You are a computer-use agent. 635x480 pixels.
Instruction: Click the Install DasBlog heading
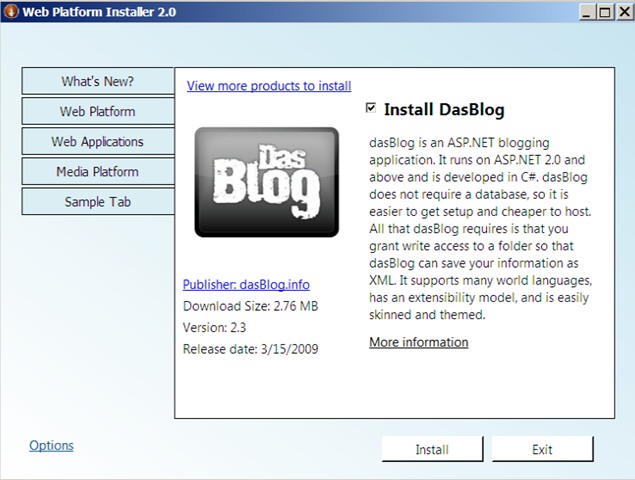[444, 110]
